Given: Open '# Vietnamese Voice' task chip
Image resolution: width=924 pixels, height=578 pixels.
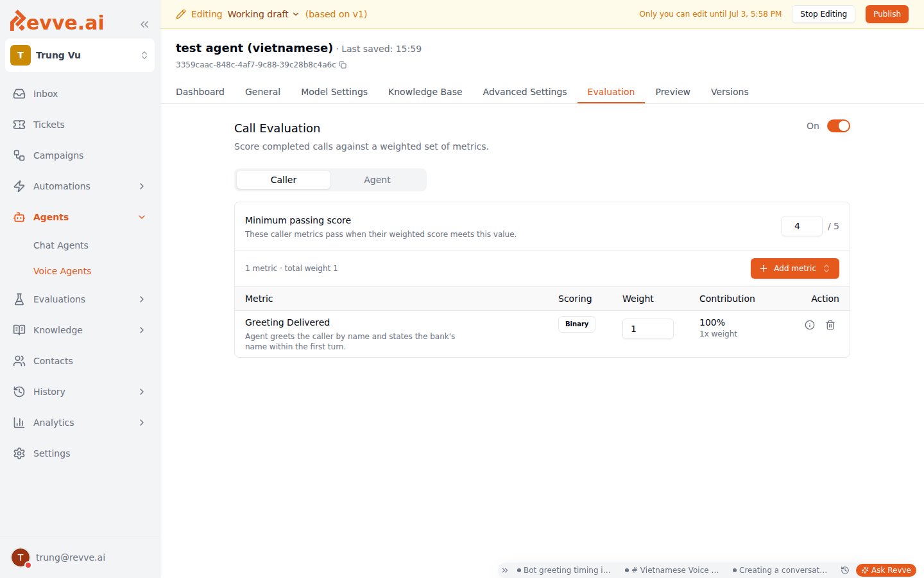Looking at the screenshot, I should (672, 570).
